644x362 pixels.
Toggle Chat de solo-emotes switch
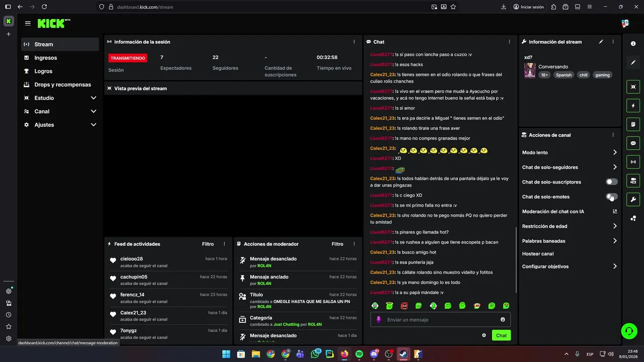(612, 197)
